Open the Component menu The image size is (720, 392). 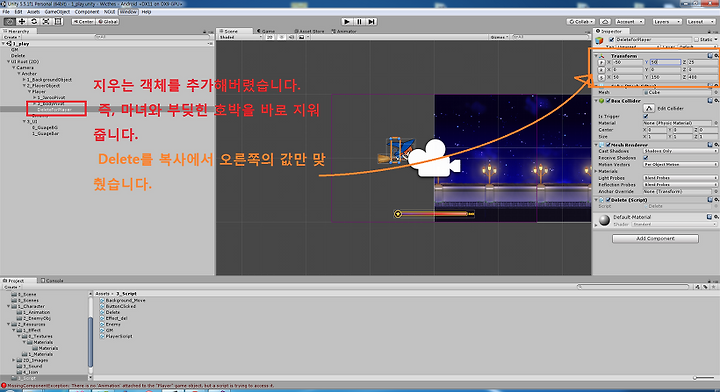87,12
